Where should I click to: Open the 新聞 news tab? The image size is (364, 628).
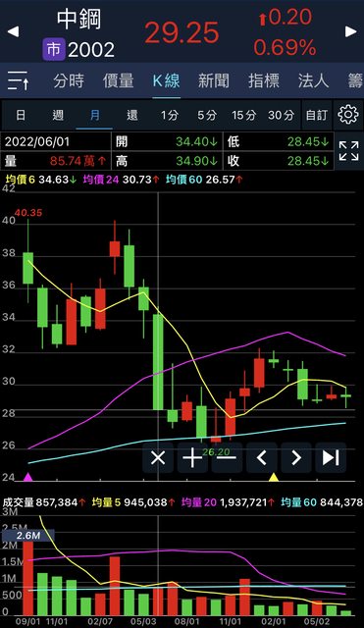[214, 80]
